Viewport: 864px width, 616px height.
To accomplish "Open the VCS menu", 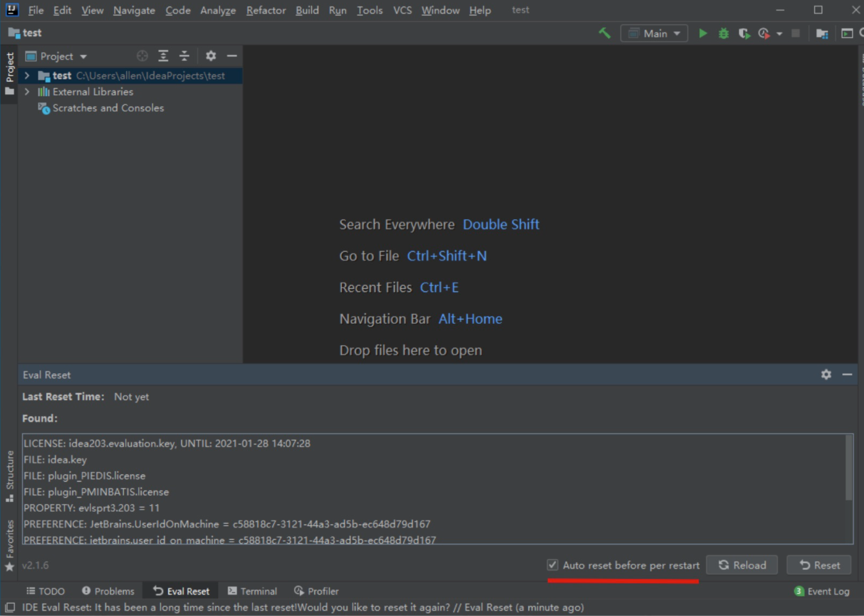I will click(x=402, y=10).
